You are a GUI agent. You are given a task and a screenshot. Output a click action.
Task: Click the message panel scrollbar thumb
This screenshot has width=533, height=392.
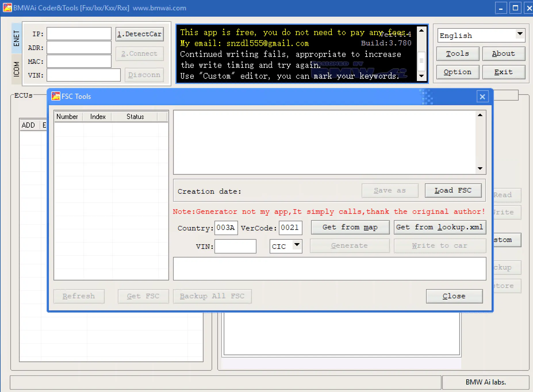421,61
